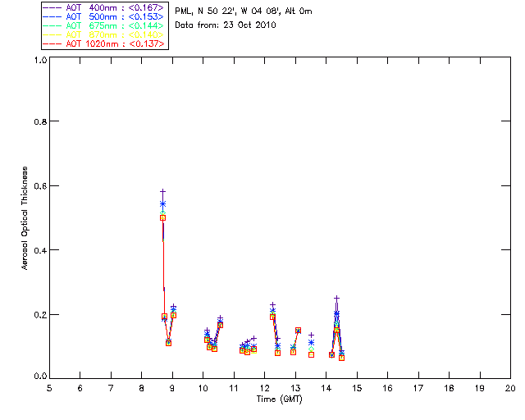525x420 pixels.
Task: Click x-axis tick label 18
Action: click(x=449, y=388)
